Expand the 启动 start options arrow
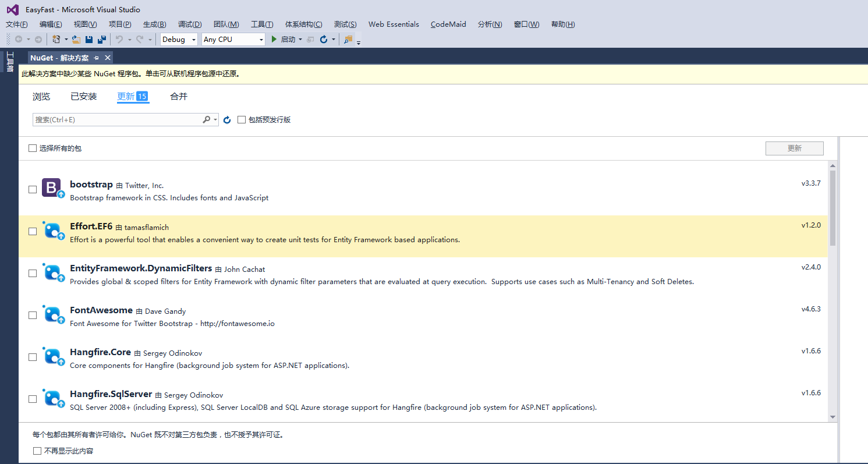868x464 pixels. pyautogui.click(x=300, y=40)
